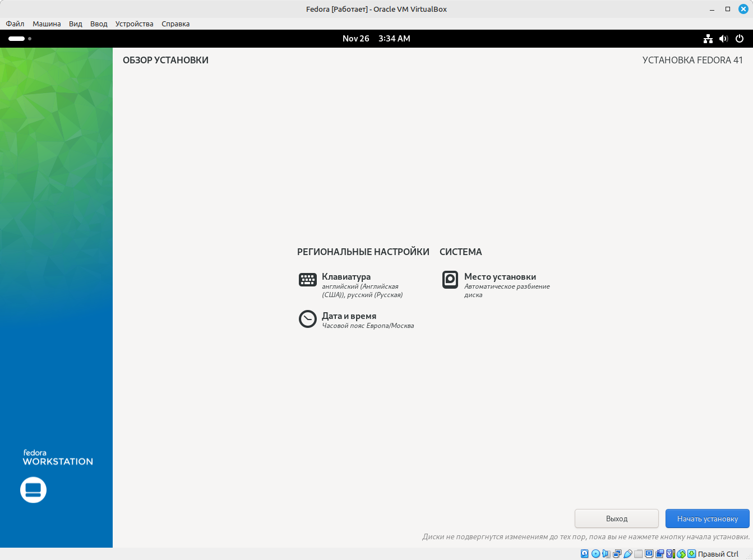The width and height of the screenshot is (753, 560).
Task: Click the USB devices status bar icon
Action: [628, 554]
